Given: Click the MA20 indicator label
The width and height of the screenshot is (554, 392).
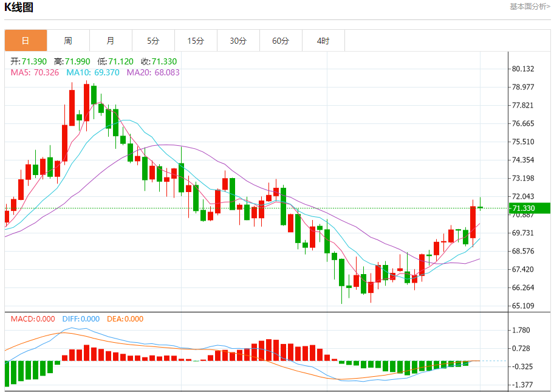Looking at the screenshot, I should tap(152, 72).
